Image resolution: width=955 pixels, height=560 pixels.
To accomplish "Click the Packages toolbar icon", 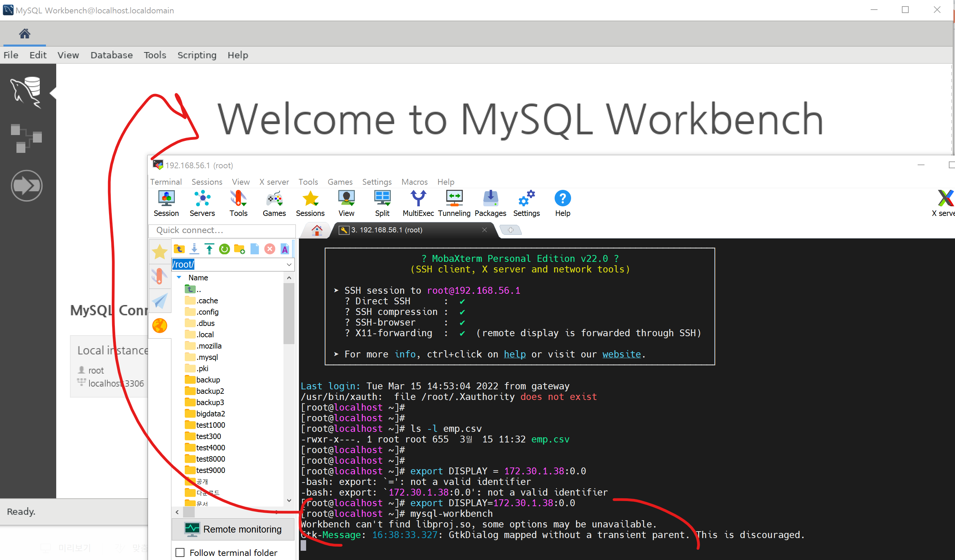I will point(490,204).
